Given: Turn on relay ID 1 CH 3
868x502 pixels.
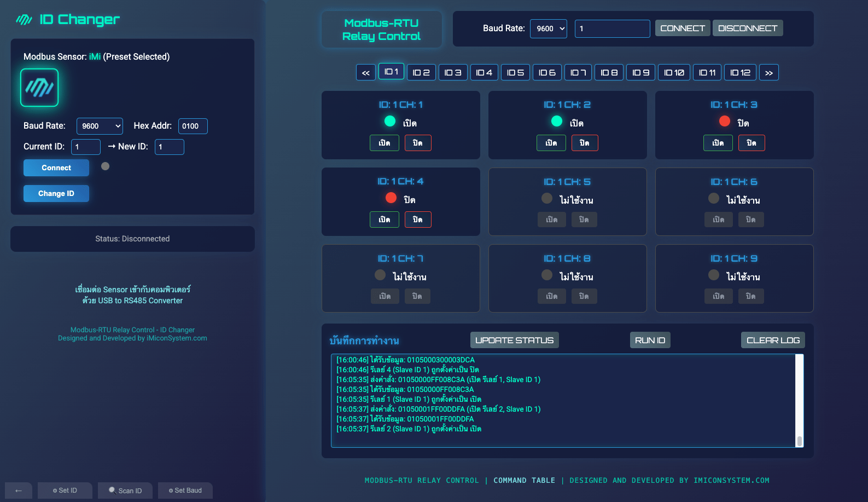Looking at the screenshot, I should 718,143.
